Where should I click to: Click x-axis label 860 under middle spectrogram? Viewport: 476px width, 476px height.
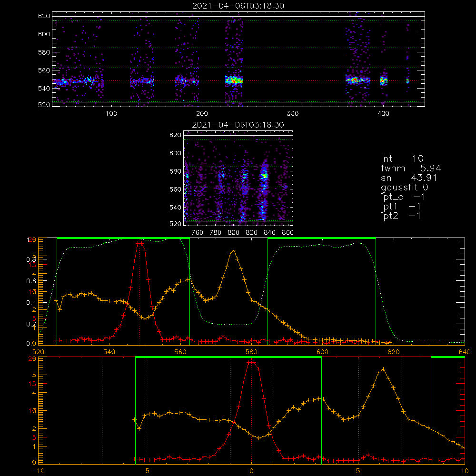click(288, 233)
